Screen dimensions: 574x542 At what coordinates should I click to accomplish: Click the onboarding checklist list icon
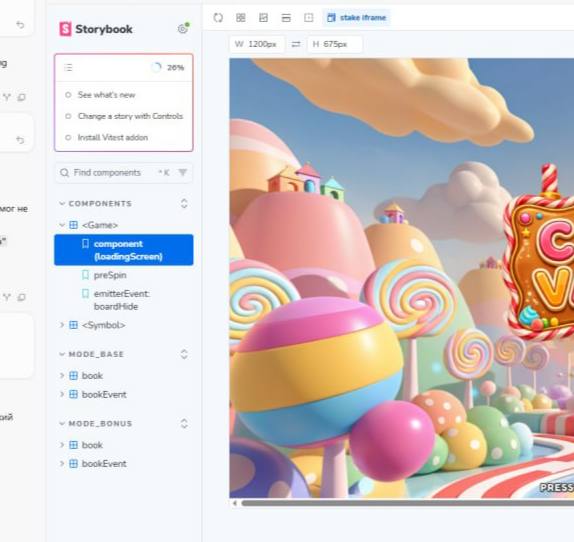click(68, 68)
